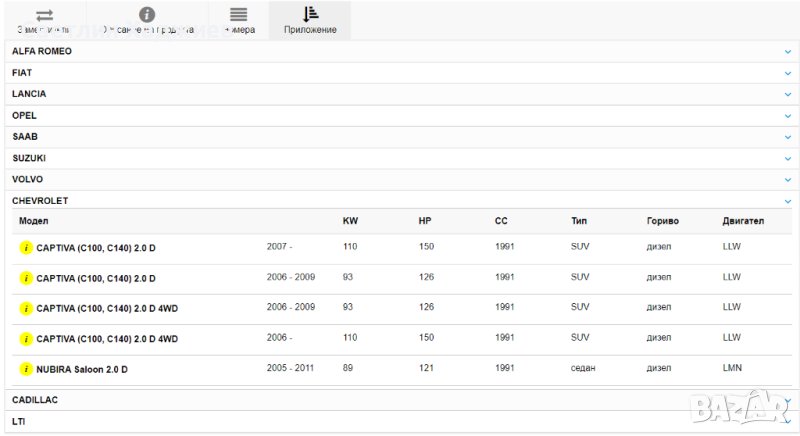Click the list lines icon for Номера

[238, 14]
